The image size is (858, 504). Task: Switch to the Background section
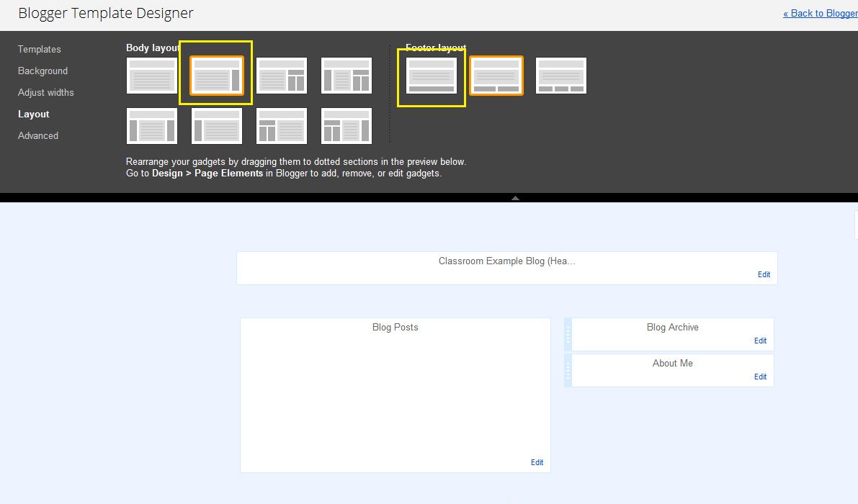pyautogui.click(x=43, y=71)
